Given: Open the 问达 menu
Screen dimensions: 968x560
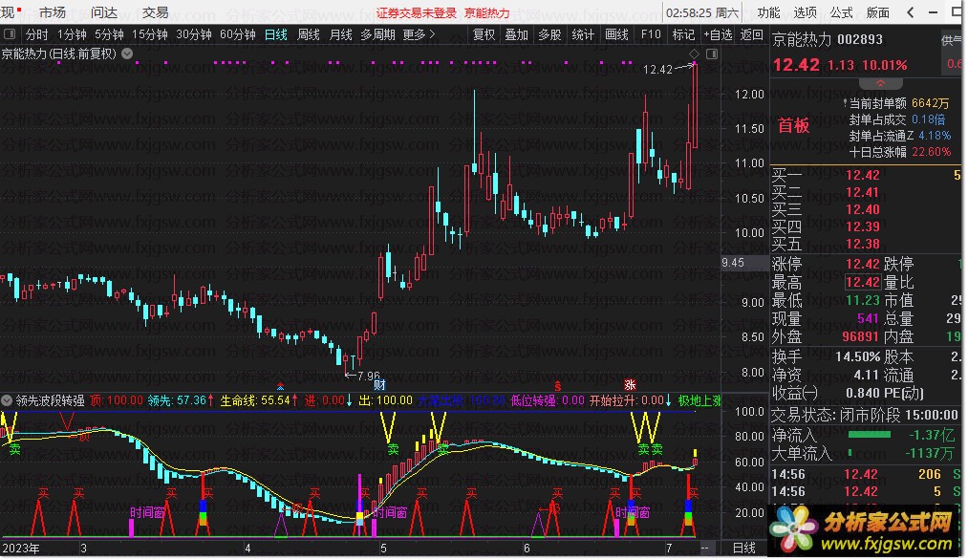Looking at the screenshot, I should point(104,12).
